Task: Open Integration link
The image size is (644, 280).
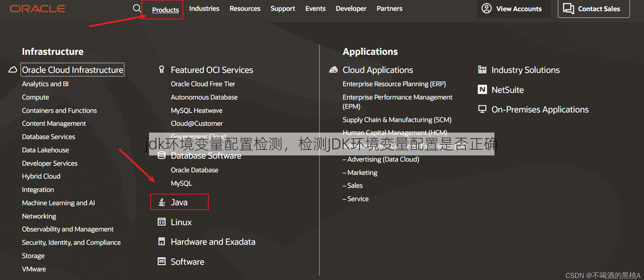Action: click(x=38, y=190)
